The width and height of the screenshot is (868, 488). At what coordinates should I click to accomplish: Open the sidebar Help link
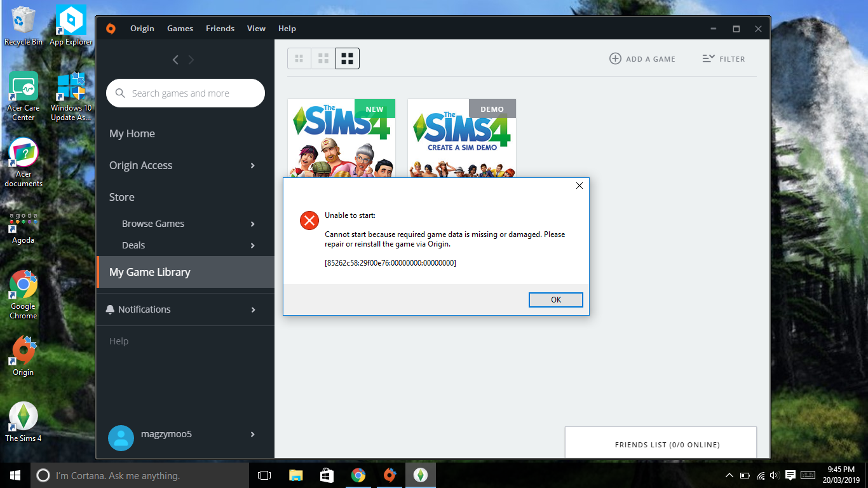pyautogui.click(x=119, y=341)
